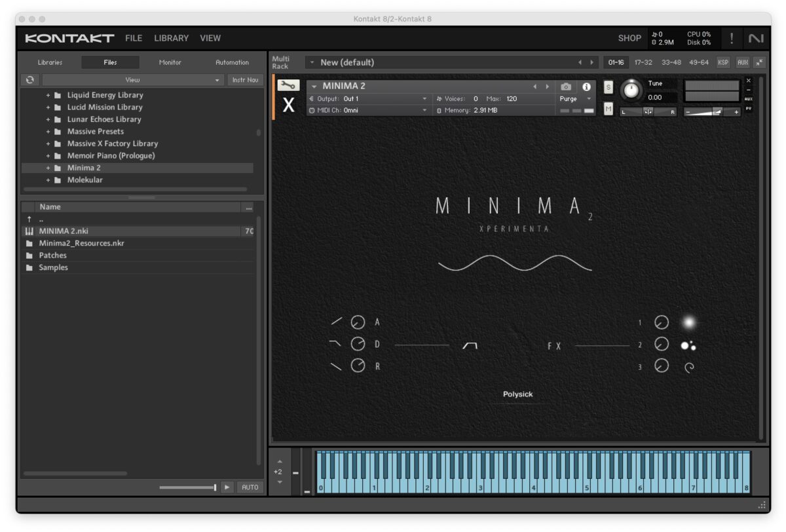
Task: Open the MINIMA 2 instrument name dropdown
Action: coord(315,86)
